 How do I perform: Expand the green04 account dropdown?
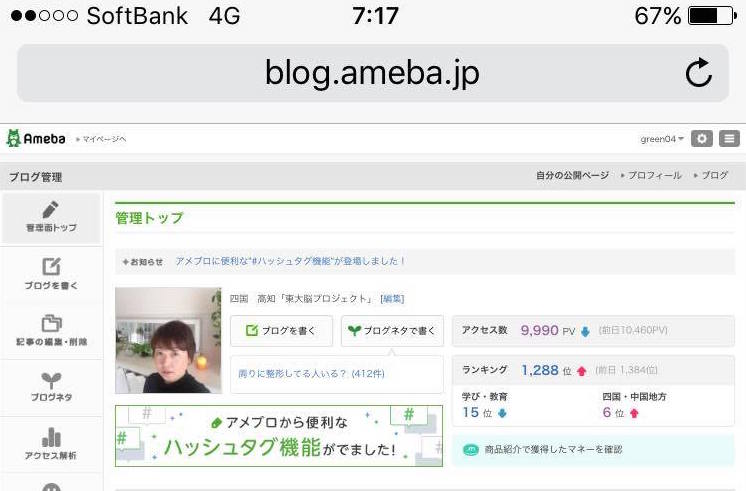tap(662, 139)
